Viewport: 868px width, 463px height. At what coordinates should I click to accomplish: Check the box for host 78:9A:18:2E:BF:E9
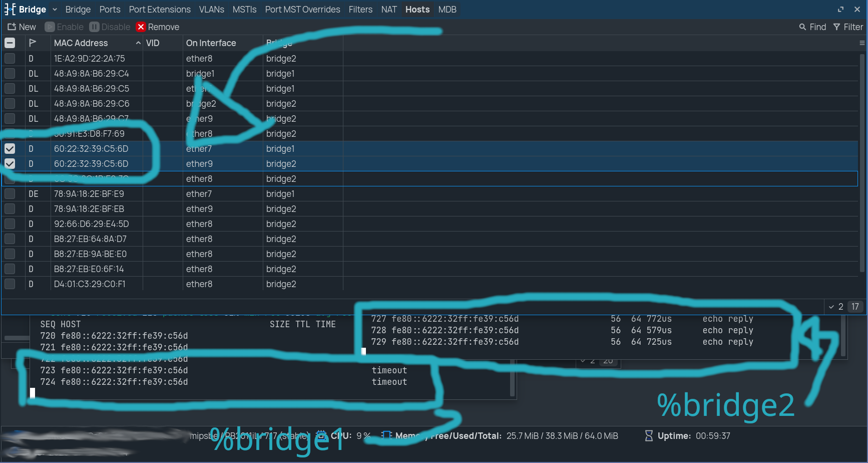click(10, 194)
